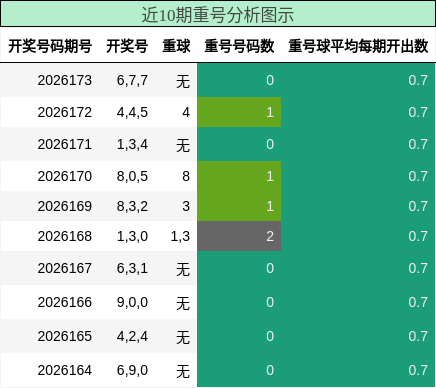
Task: Click average 0.7 in row 2026170
Action: point(418,176)
